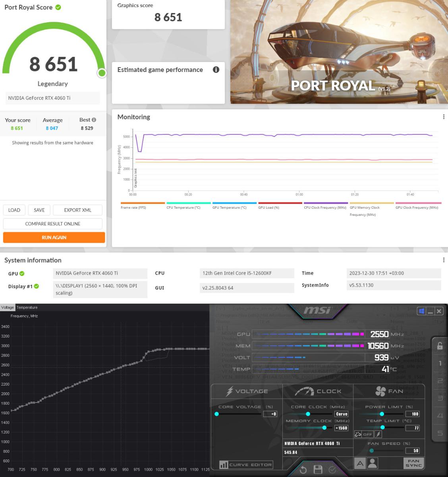Click the Clock speedometer header icon

point(304,392)
